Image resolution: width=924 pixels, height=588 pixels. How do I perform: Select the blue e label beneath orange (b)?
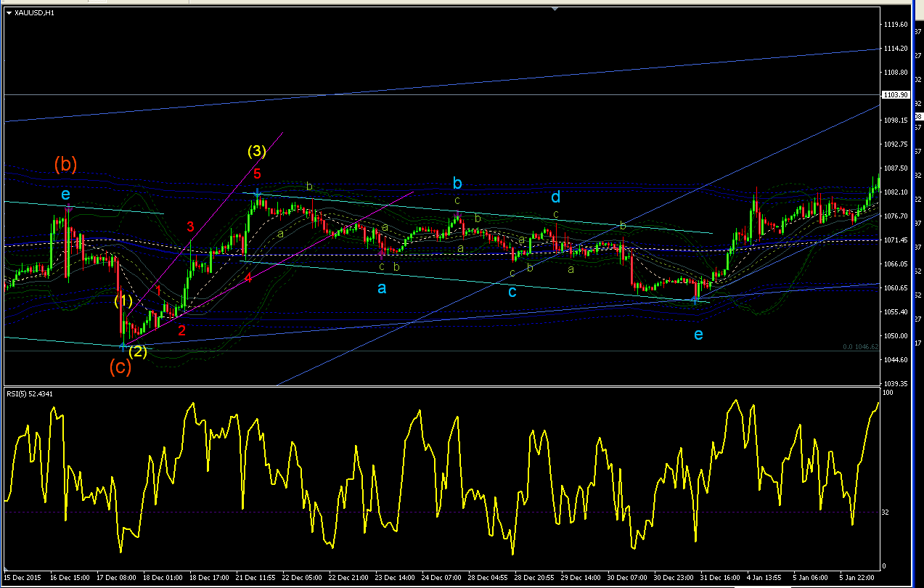(x=66, y=195)
